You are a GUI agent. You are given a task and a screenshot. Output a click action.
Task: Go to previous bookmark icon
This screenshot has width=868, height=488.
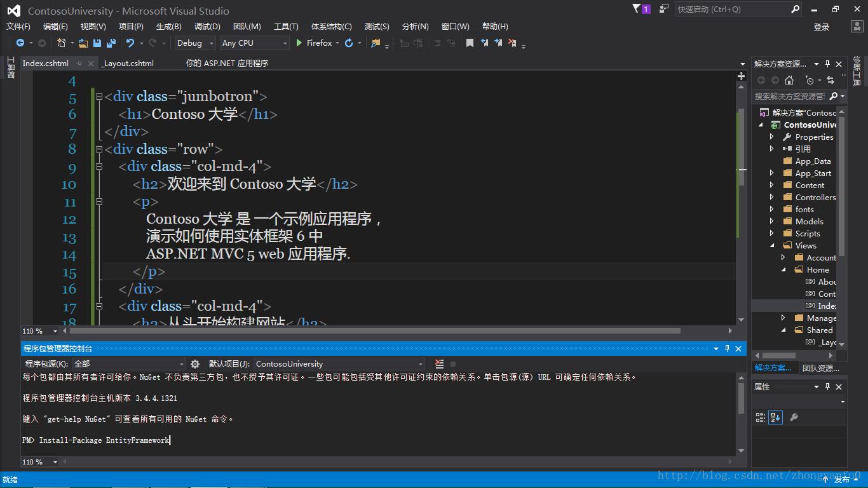tap(484, 43)
